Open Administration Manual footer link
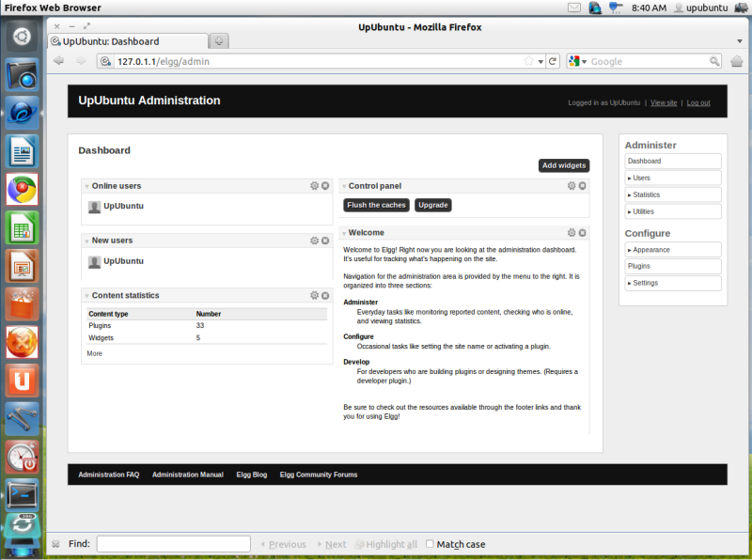The image size is (752, 560). click(187, 474)
